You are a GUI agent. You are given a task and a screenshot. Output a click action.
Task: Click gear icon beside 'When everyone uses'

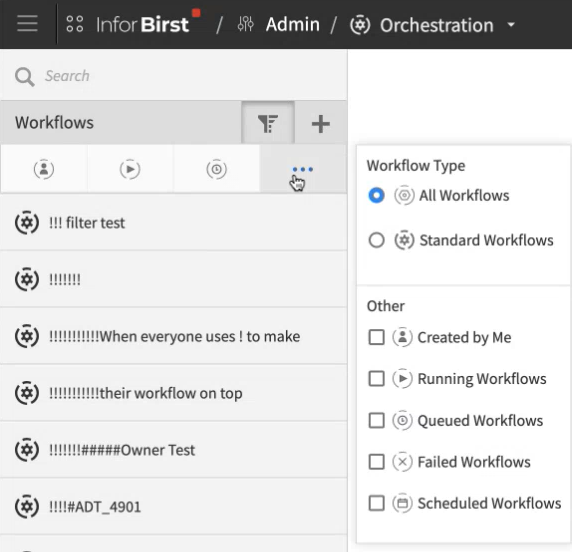pos(27,336)
